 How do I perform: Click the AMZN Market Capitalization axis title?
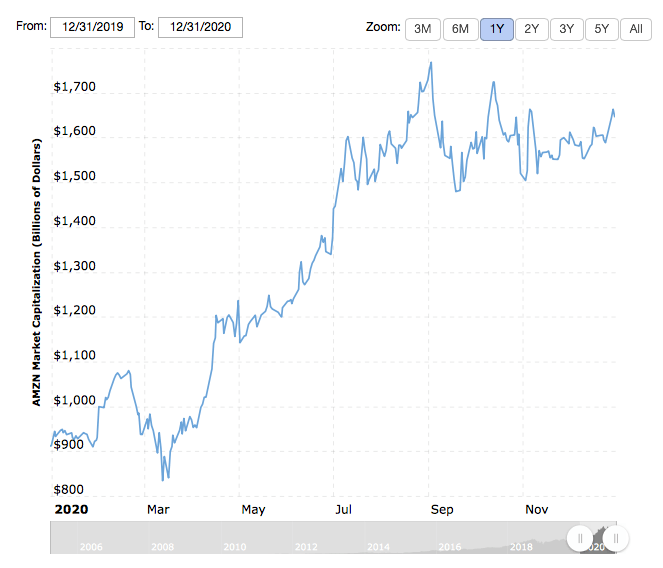click(36, 273)
